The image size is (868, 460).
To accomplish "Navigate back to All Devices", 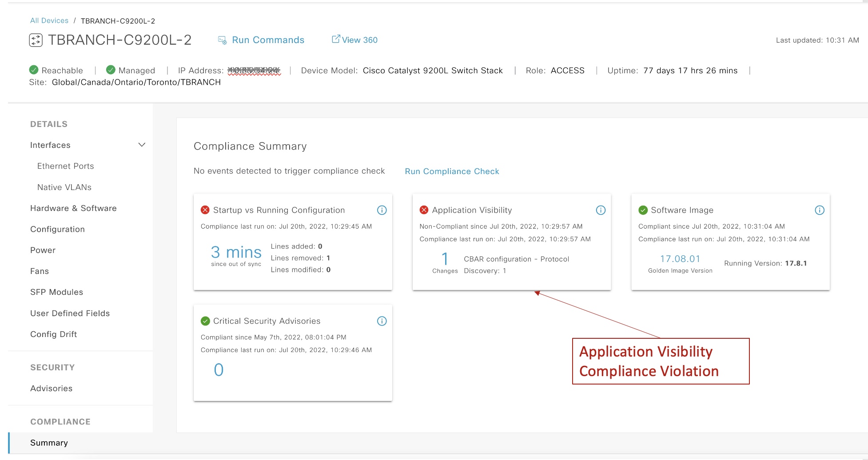I will click(x=49, y=21).
